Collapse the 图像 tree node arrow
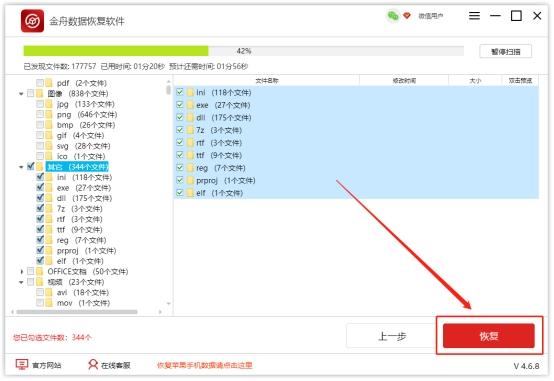This screenshot has width=554, height=381. (x=21, y=94)
